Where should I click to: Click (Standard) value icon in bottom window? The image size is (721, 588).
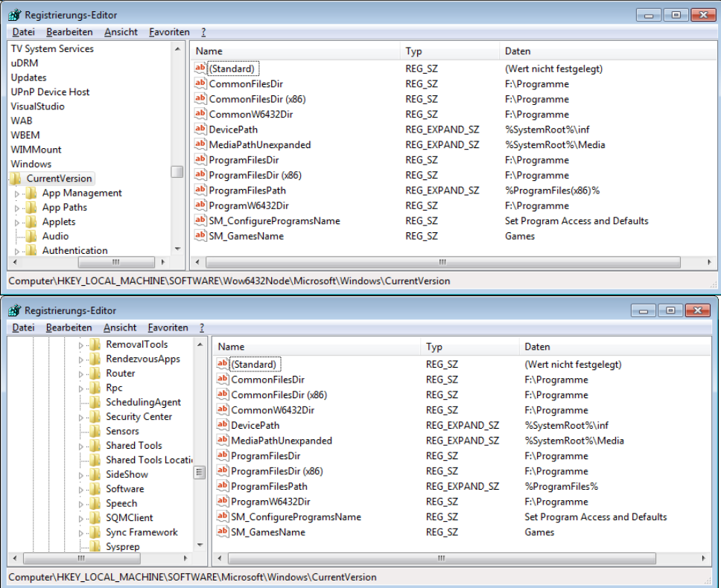[223, 364]
